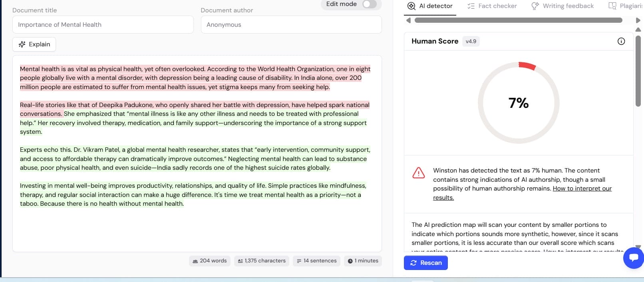Click the sparkle icon on the Explain button
Image resolution: width=644 pixels, height=282 pixels.
22,44
